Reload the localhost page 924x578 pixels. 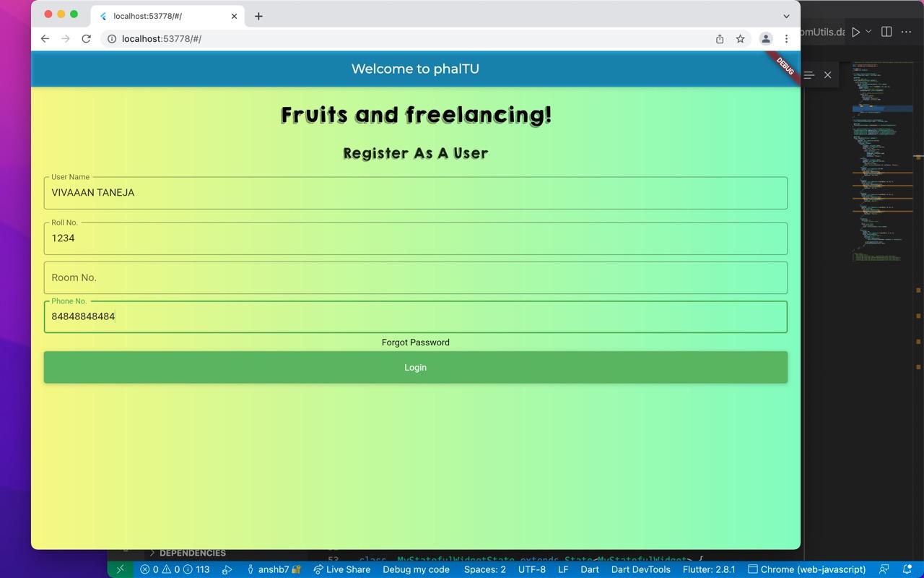[86, 39]
